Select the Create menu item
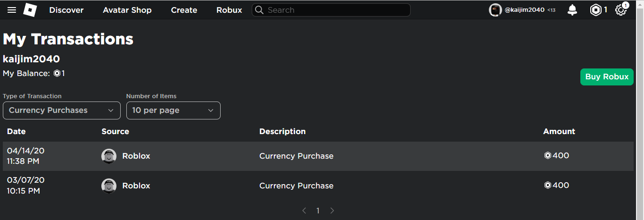 [x=184, y=10]
